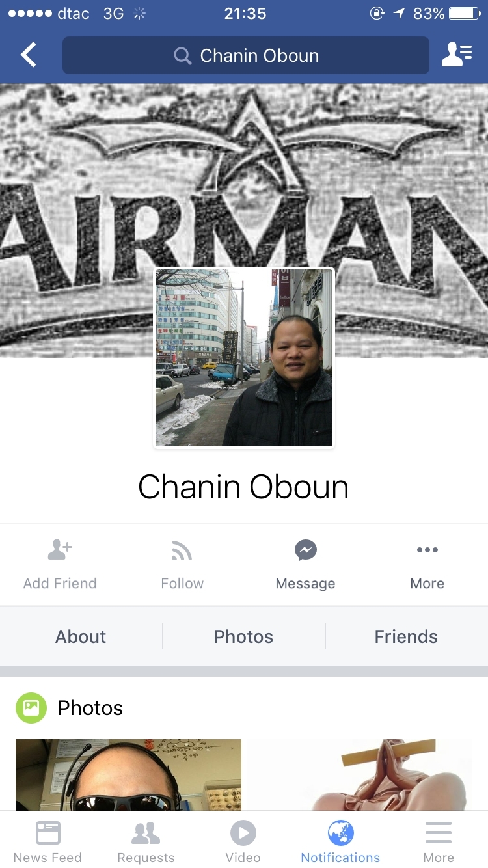The image size is (488, 868).
Task: Tap the Follow feed icon
Action: 182,551
